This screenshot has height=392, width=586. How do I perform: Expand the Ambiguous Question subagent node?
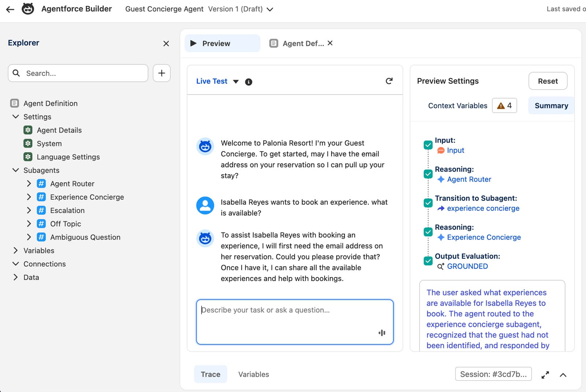(29, 237)
